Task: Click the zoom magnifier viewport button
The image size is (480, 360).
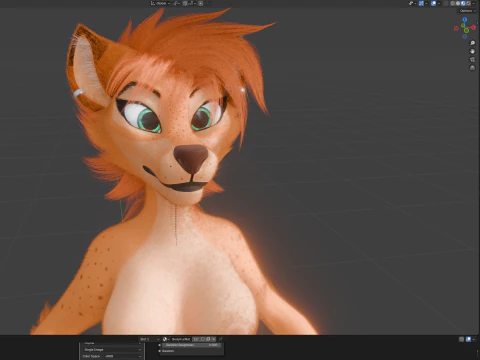Action: coord(472,43)
